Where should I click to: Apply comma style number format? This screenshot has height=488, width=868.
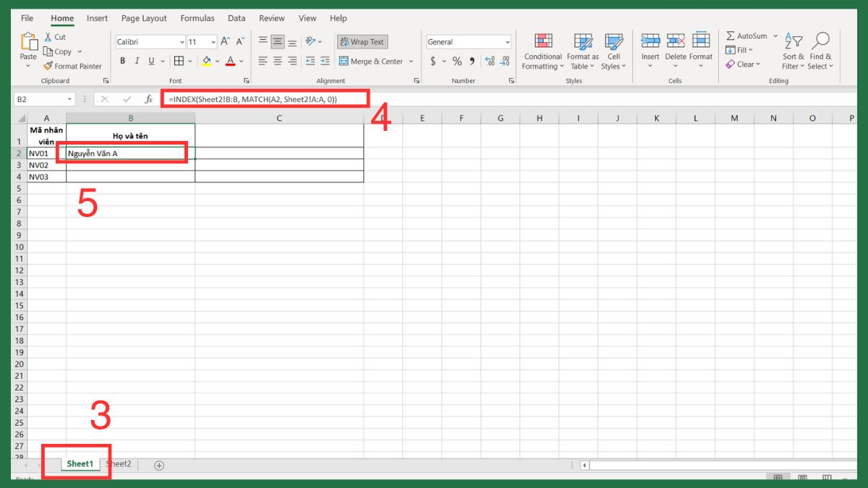[472, 61]
